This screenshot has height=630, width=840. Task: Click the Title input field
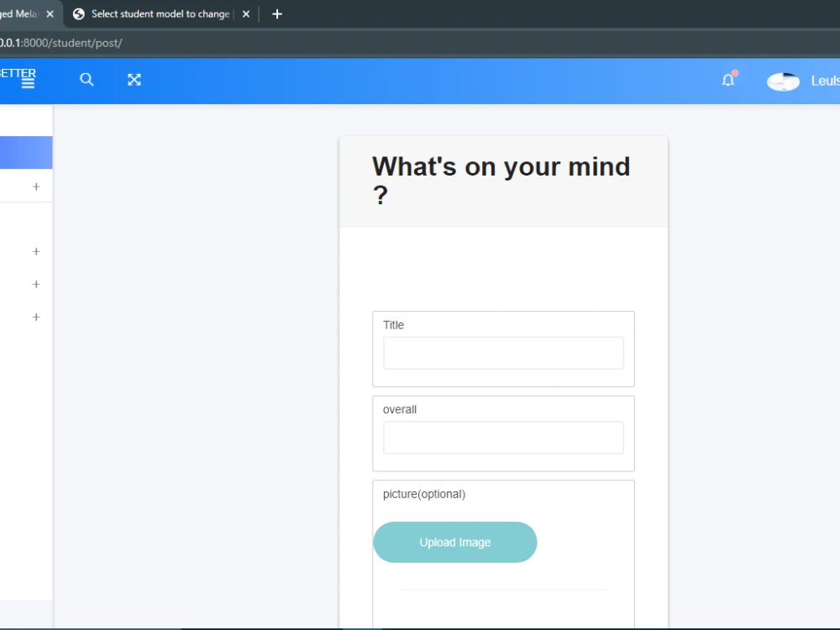click(503, 353)
